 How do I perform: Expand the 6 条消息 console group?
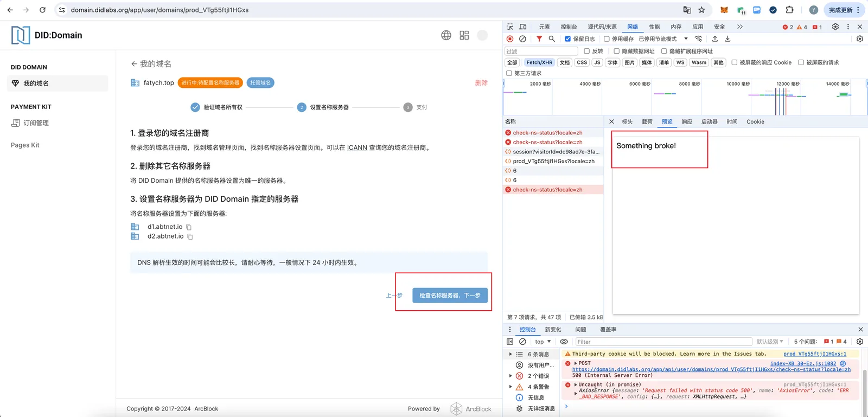pos(510,354)
